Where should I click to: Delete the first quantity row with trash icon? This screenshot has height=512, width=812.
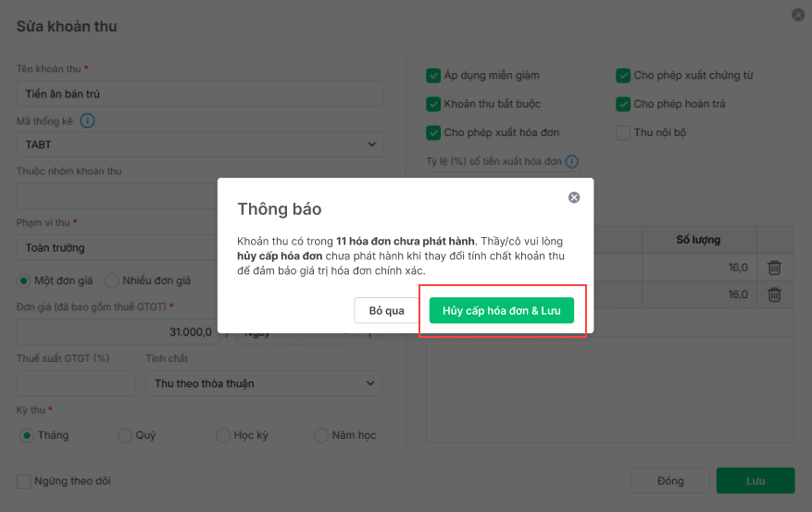coord(775,268)
